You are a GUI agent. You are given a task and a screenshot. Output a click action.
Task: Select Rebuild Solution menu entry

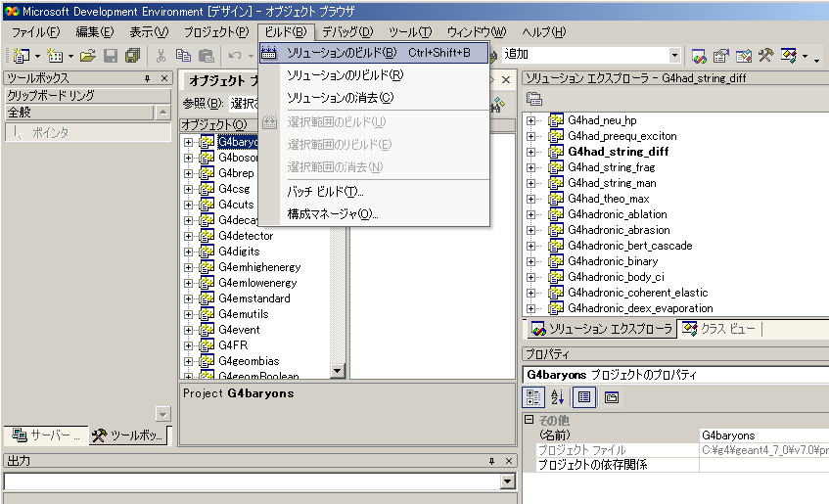click(x=374, y=75)
